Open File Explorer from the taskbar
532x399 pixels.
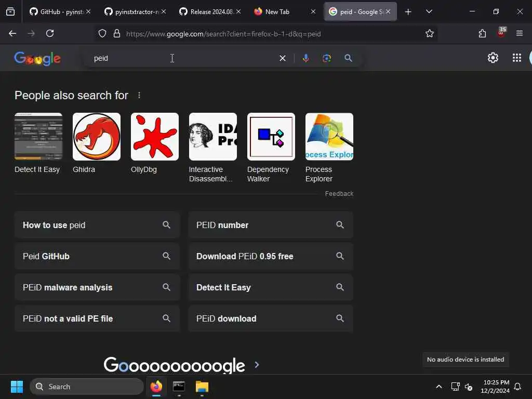tap(202, 387)
